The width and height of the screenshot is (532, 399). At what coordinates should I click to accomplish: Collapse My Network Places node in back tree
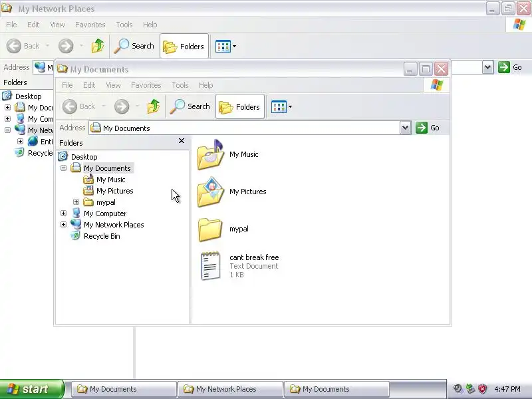click(7, 130)
